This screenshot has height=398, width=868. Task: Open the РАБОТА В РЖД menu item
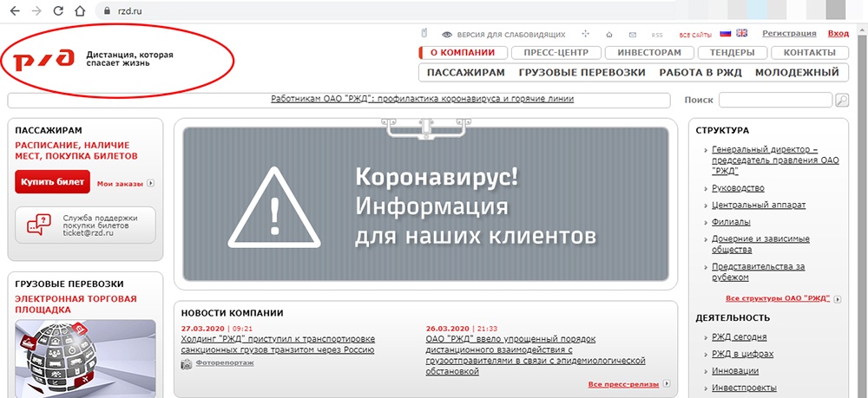point(700,73)
